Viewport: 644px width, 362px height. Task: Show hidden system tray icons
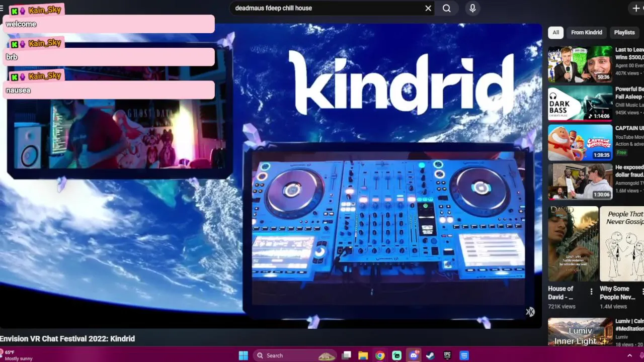(x=629, y=355)
